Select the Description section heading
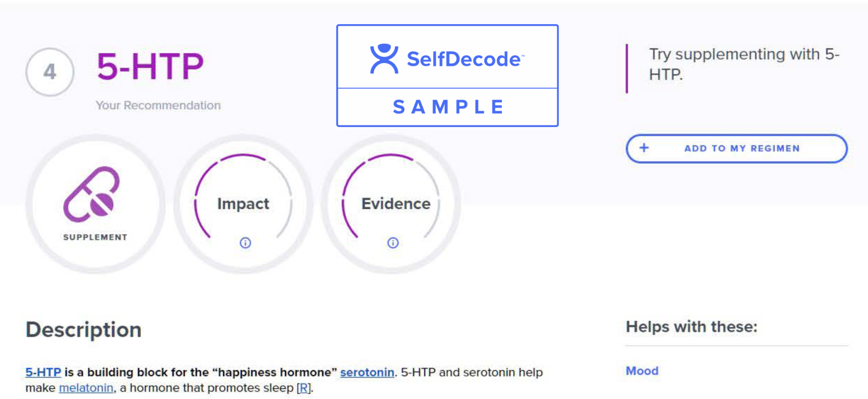 [x=84, y=330]
